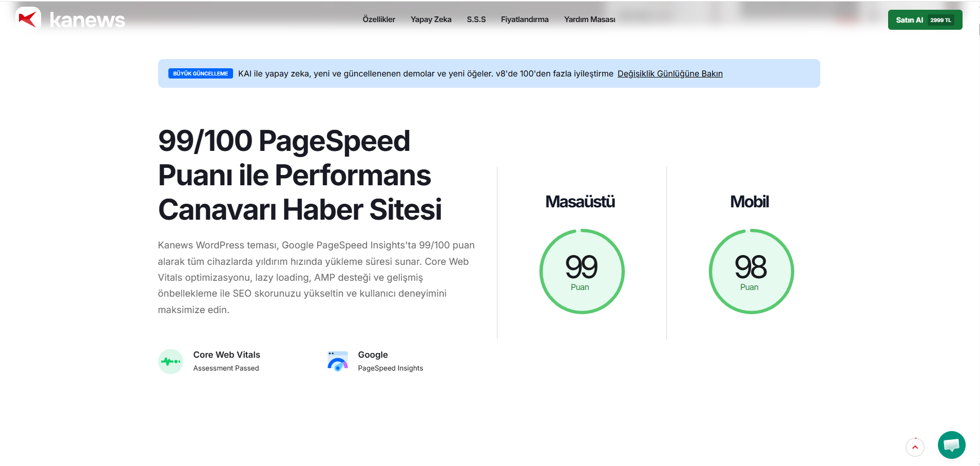Viewport: 980px width, 466px height.
Task: Click the Assessment Passed text
Action: tap(226, 368)
